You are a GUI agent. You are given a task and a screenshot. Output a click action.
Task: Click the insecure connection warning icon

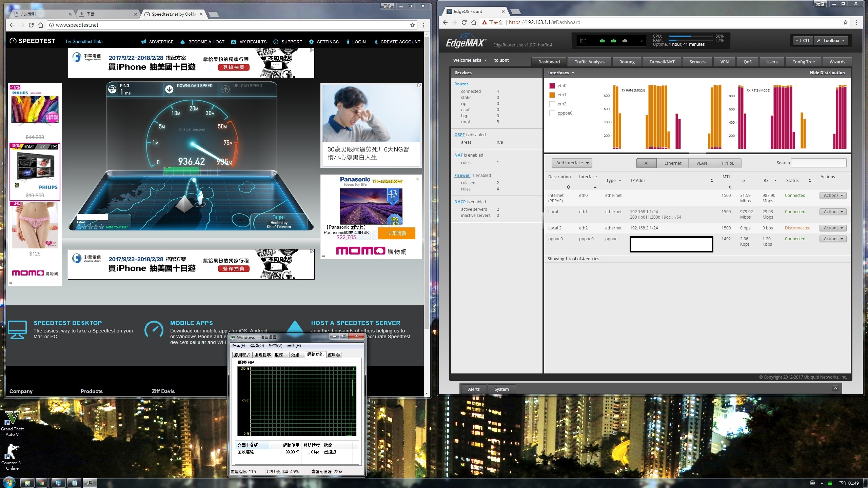(x=485, y=22)
